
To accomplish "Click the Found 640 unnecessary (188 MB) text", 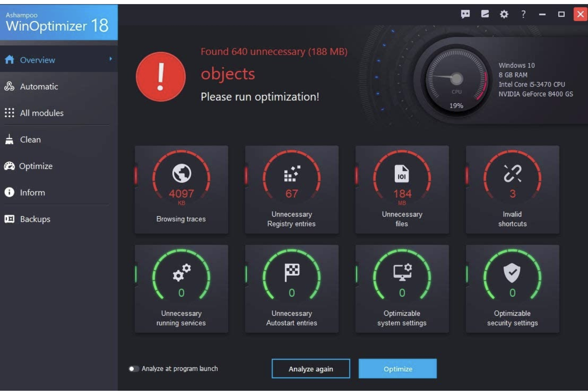I will tap(274, 52).
